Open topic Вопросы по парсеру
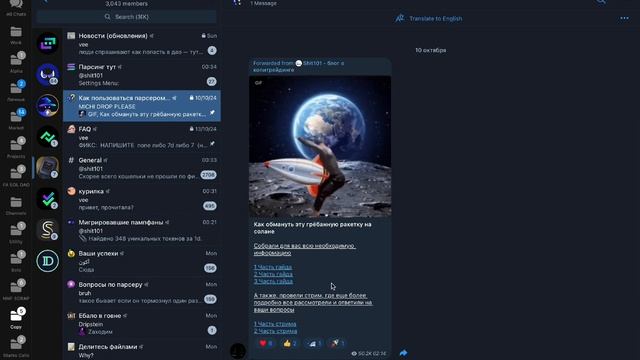The height and width of the screenshot is (360, 640). coord(142,292)
